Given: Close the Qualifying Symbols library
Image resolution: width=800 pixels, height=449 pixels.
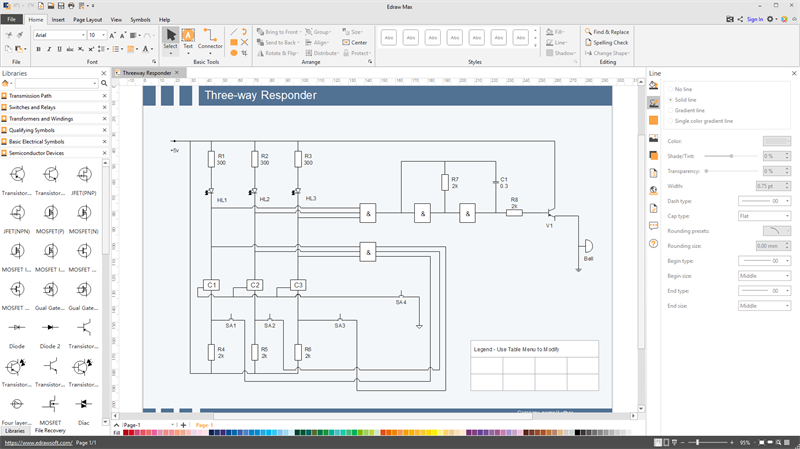Looking at the screenshot, I should [x=105, y=130].
